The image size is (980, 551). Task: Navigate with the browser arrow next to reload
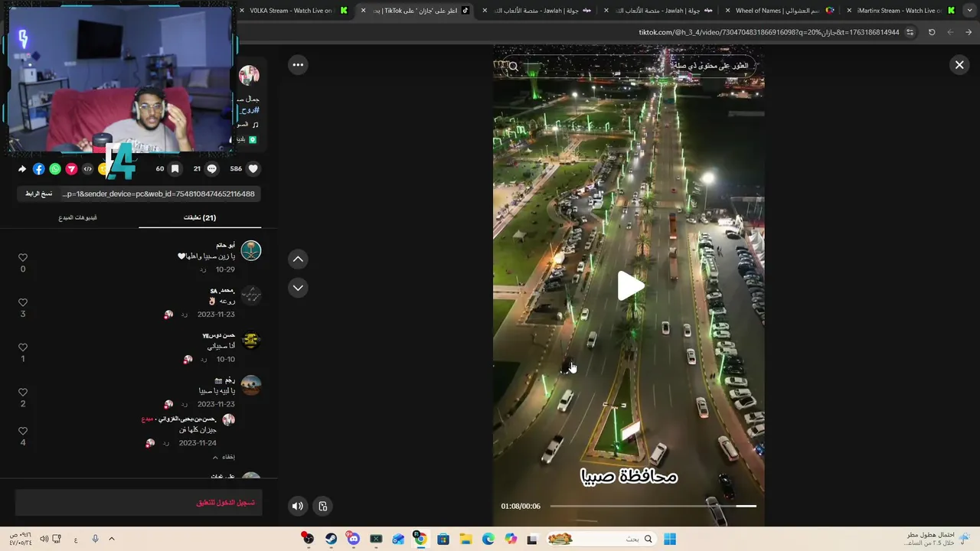pos(950,32)
